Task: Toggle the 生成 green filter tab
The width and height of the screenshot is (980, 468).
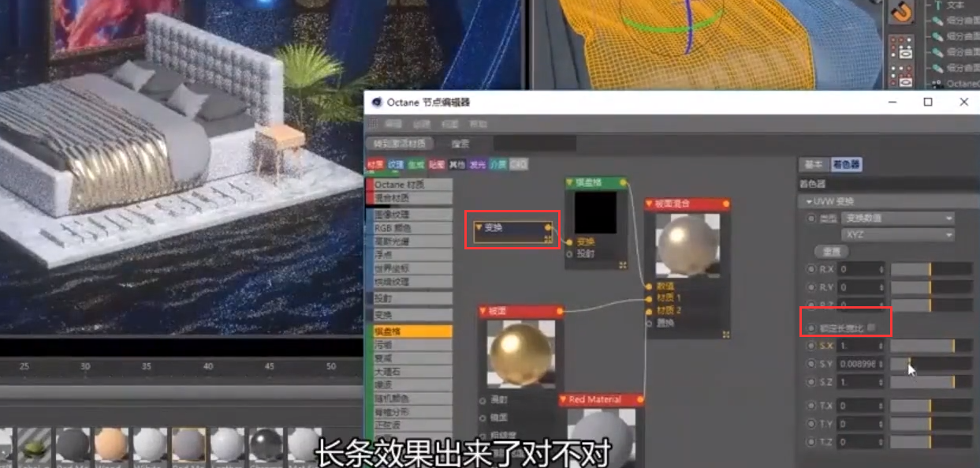Action: click(417, 165)
